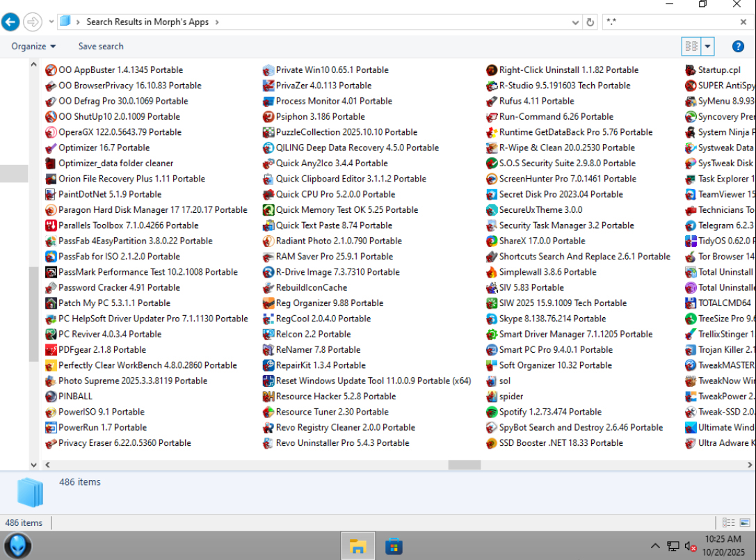This screenshot has height=560, width=756.
Task: Select the Parallels Toolbox 7.1.0.4266 icon
Action: pos(51,225)
